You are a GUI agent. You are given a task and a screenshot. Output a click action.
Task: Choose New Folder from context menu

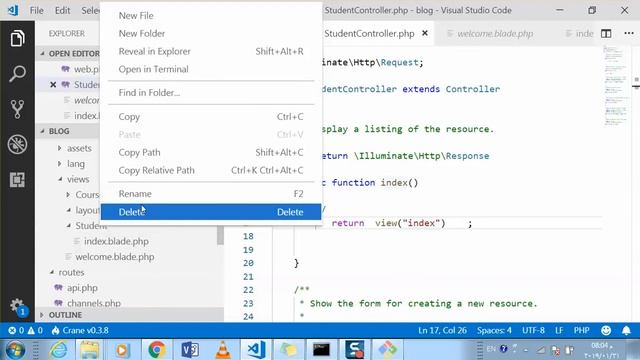coord(211,33)
